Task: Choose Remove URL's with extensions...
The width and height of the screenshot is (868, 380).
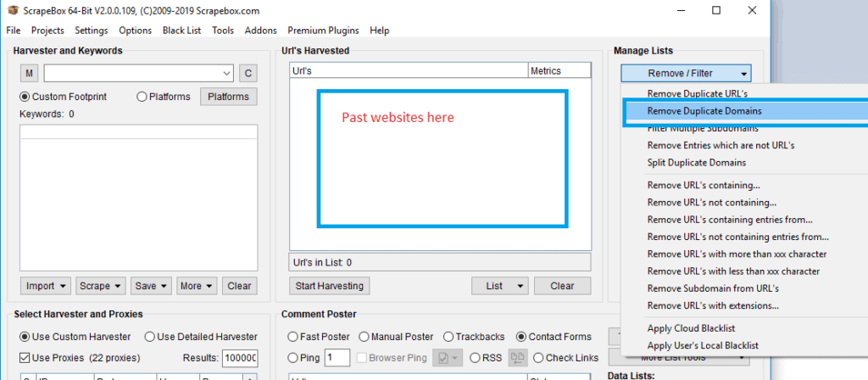Action: 713,305
